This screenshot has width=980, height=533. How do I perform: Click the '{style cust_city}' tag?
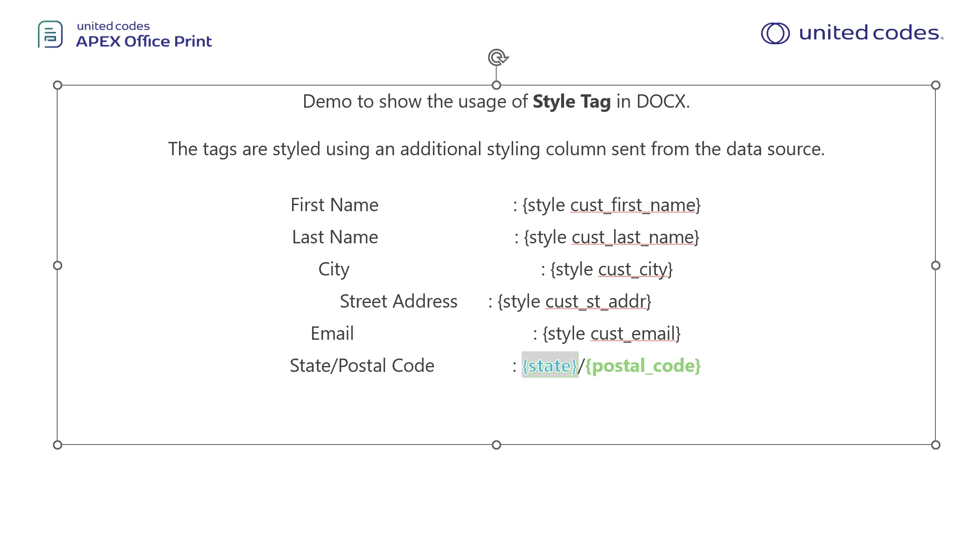pos(612,270)
